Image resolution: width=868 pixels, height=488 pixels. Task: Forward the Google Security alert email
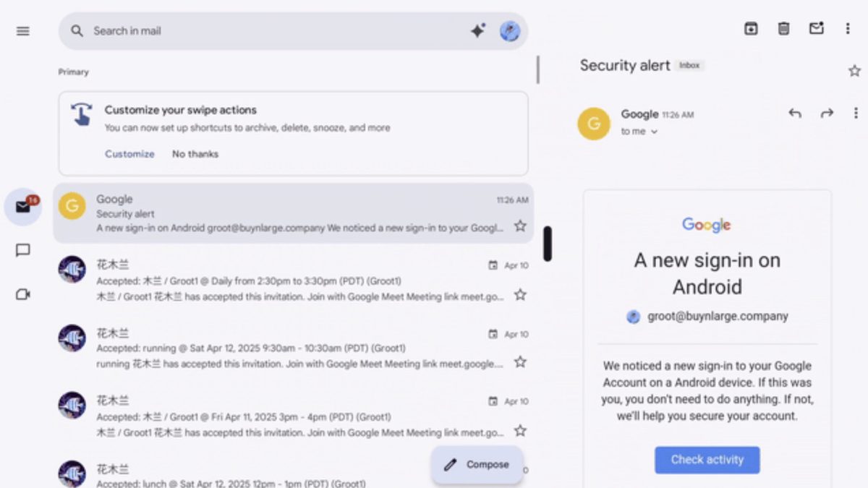pos(827,114)
